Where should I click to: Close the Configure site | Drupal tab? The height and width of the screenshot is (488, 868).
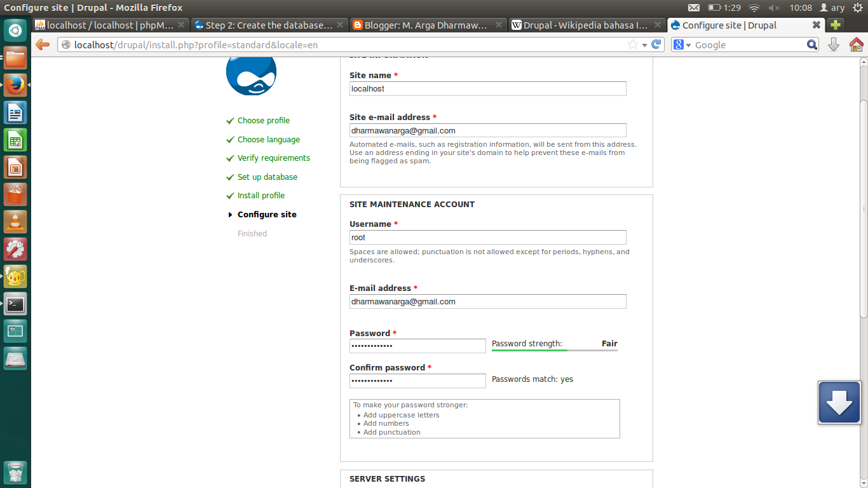coord(817,25)
